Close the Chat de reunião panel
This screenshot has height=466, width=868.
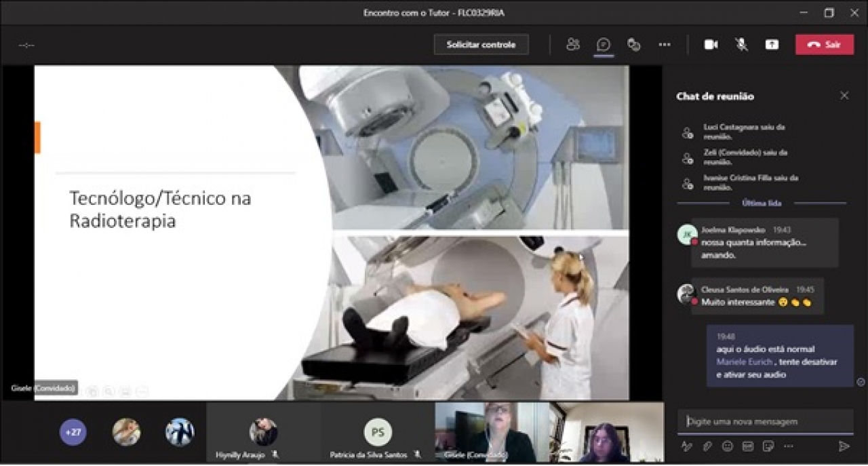click(x=844, y=96)
